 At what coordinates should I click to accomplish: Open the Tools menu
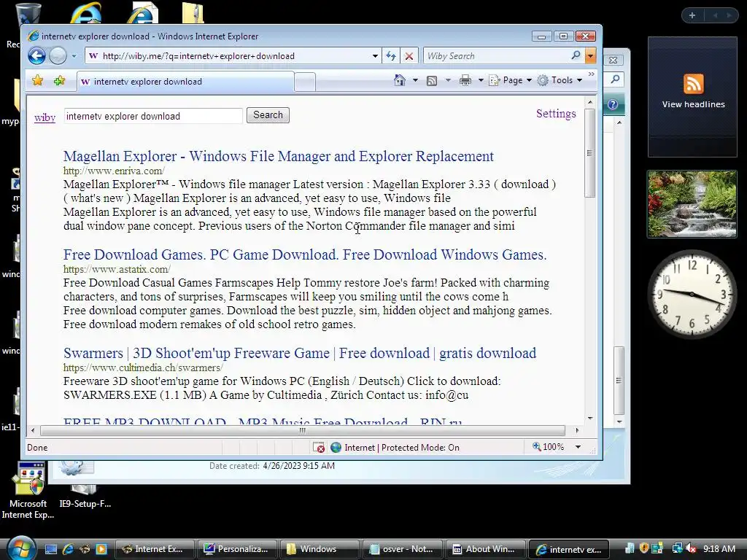pos(560,80)
